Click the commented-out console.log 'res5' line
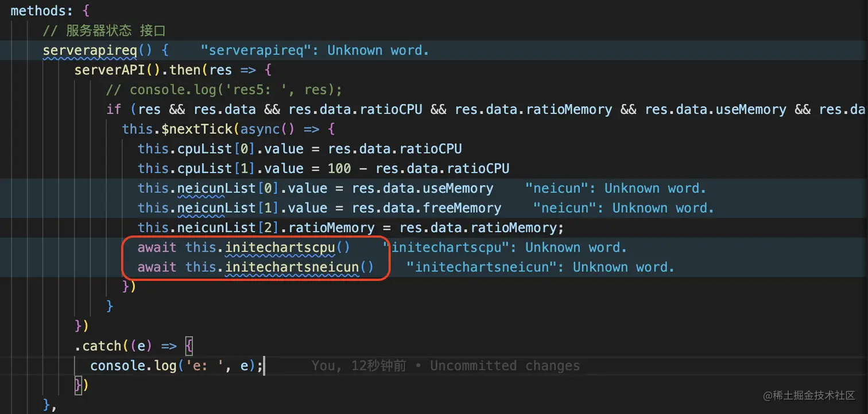Viewport: 868px width, 414px height. tap(224, 90)
